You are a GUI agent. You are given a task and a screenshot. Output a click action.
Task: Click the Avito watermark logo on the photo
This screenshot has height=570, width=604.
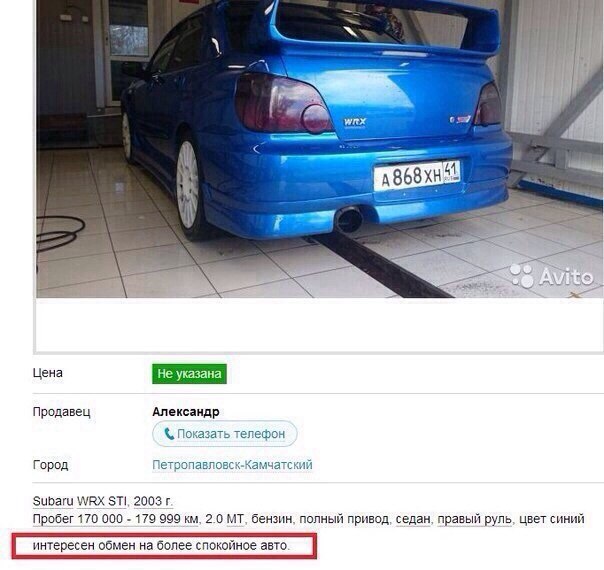(551, 276)
